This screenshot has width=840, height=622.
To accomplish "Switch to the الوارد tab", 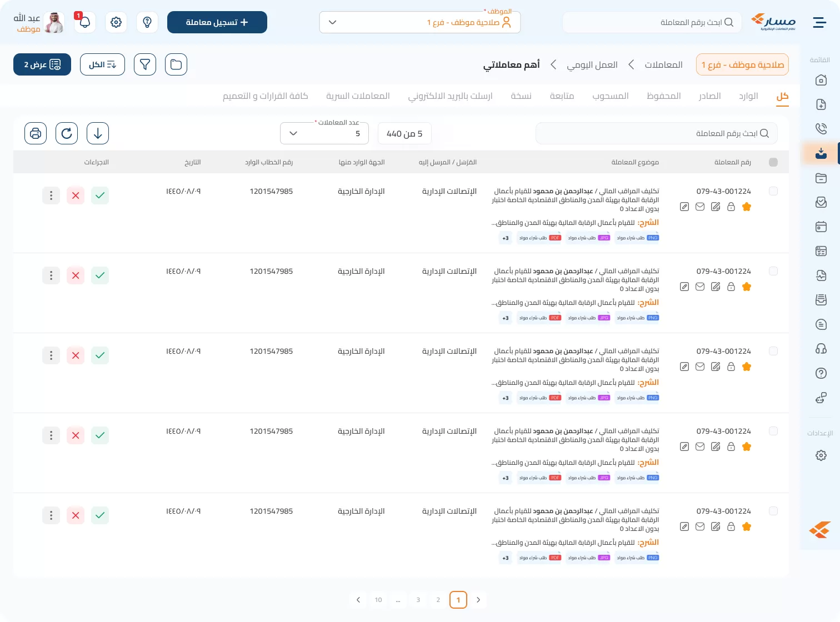I will pos(748,96).
